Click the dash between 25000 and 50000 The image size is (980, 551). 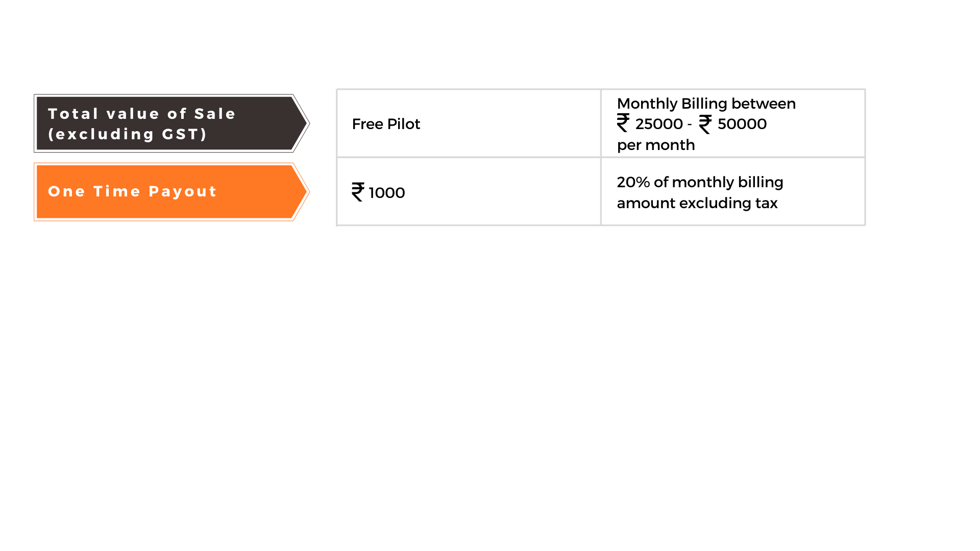[690, 125]
